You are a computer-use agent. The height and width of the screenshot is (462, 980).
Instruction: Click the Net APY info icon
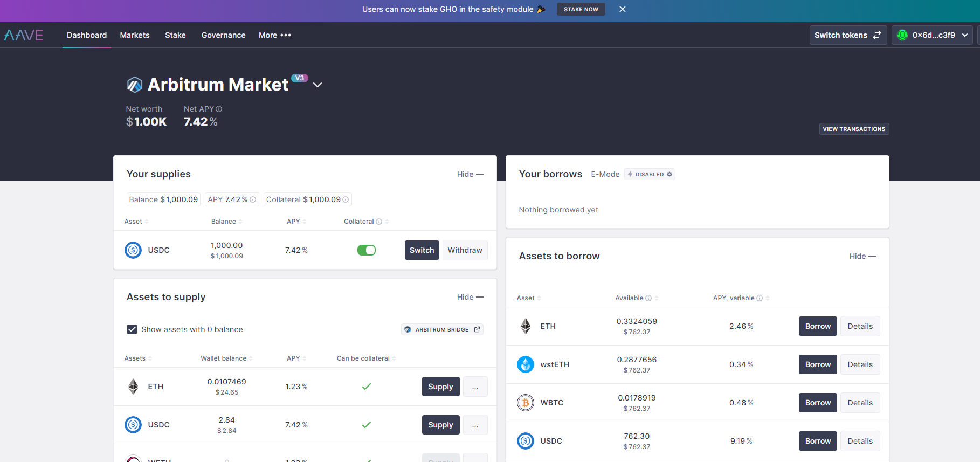tap(219, 109)
